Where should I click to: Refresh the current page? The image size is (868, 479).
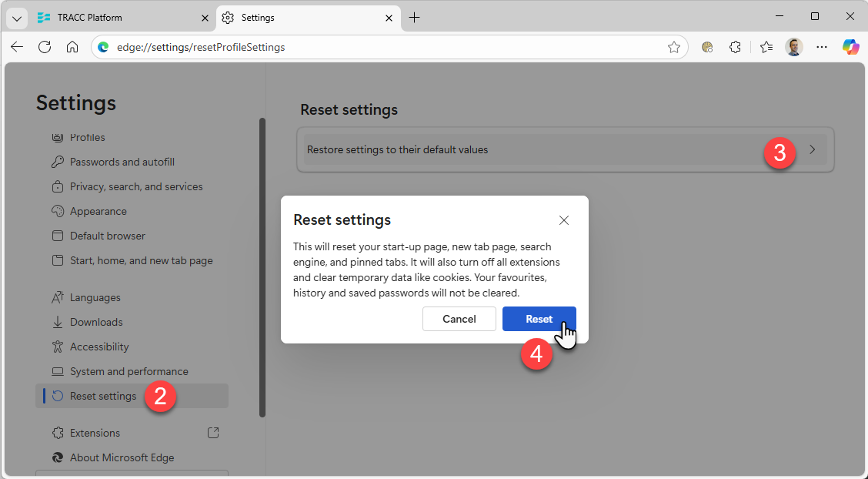[x=45, y=47]
